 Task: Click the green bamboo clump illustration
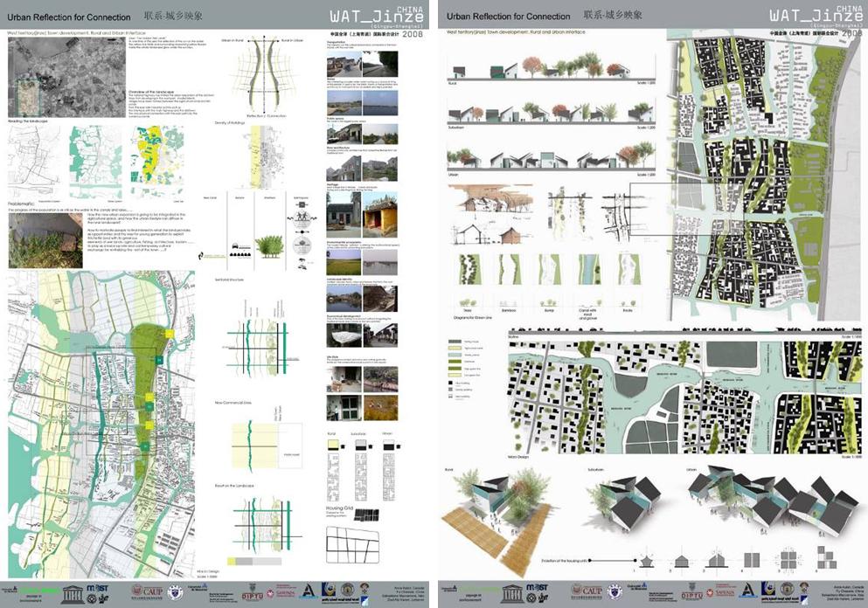[270, 246]
